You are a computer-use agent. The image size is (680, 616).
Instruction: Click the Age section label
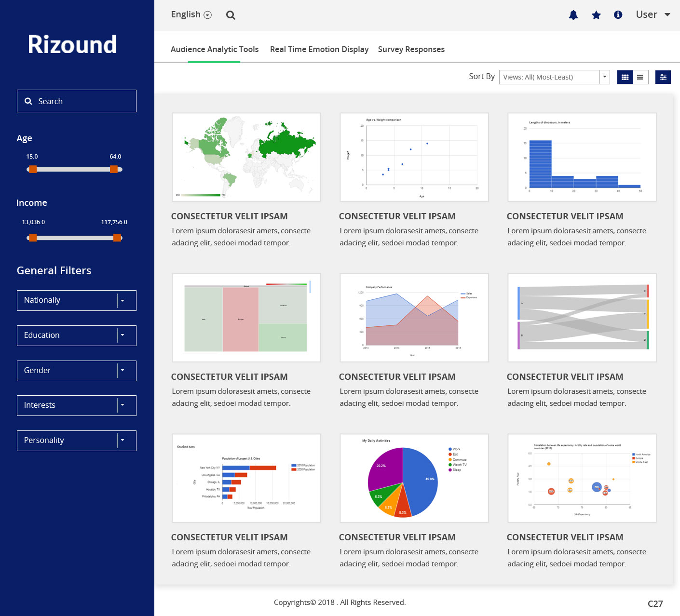pyautogui.click(x=24, y=138)
